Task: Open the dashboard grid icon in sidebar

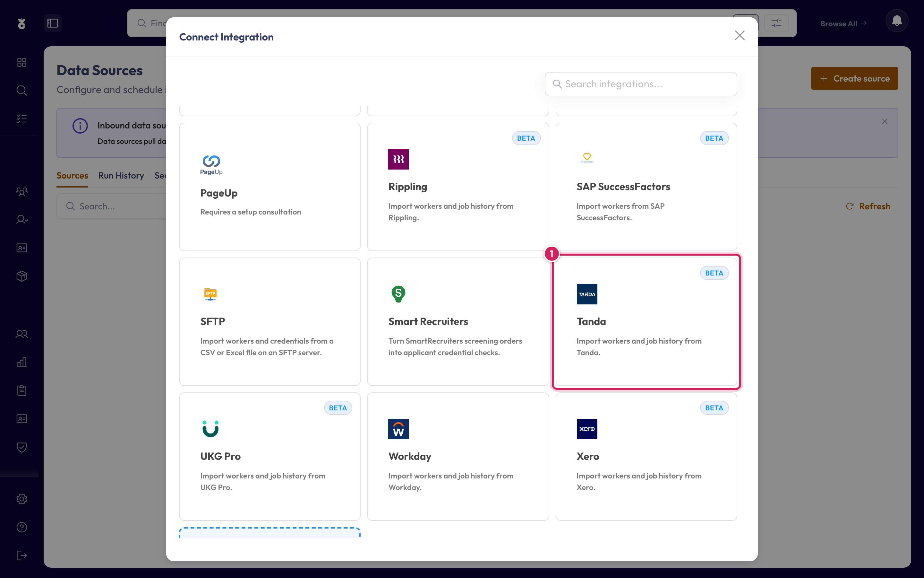Action: 22,62
